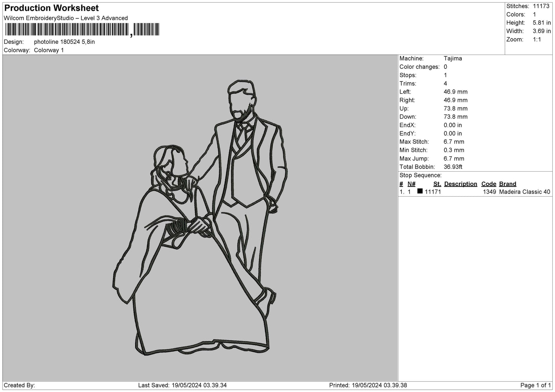Image resolution: width=555 pixels, height=392 pixels.
Task: Click the Colors value 1
Action: (x=535, y=15)
